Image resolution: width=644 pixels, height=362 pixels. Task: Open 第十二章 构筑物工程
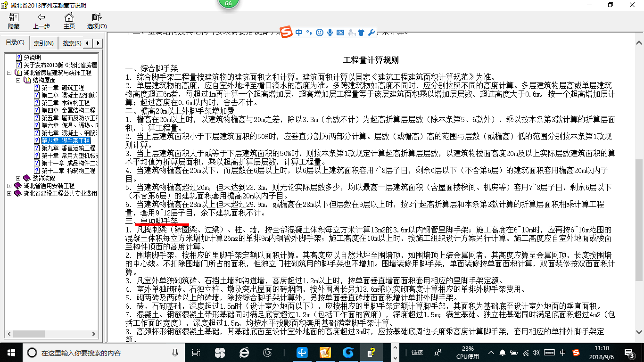(68, 171)
